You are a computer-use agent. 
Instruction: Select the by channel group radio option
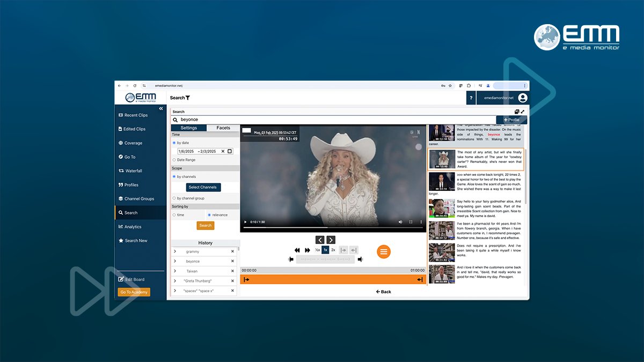click(x=174, y=198)
